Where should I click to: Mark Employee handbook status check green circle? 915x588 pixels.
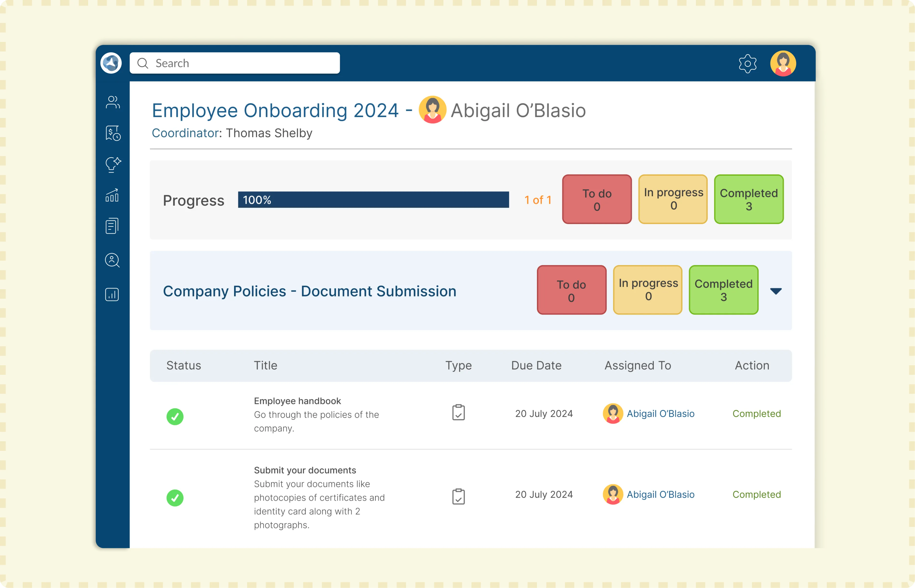click(175, 416)
